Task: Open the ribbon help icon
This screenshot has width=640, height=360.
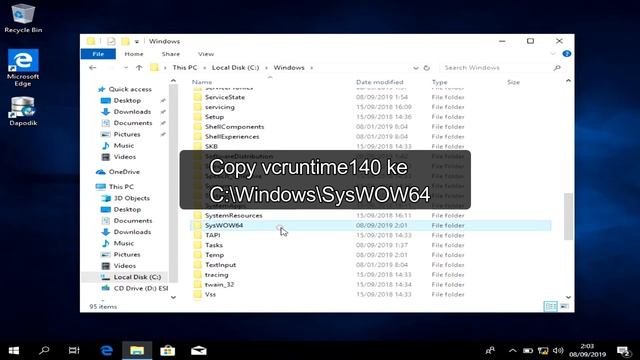Action: tap(567, 54)
